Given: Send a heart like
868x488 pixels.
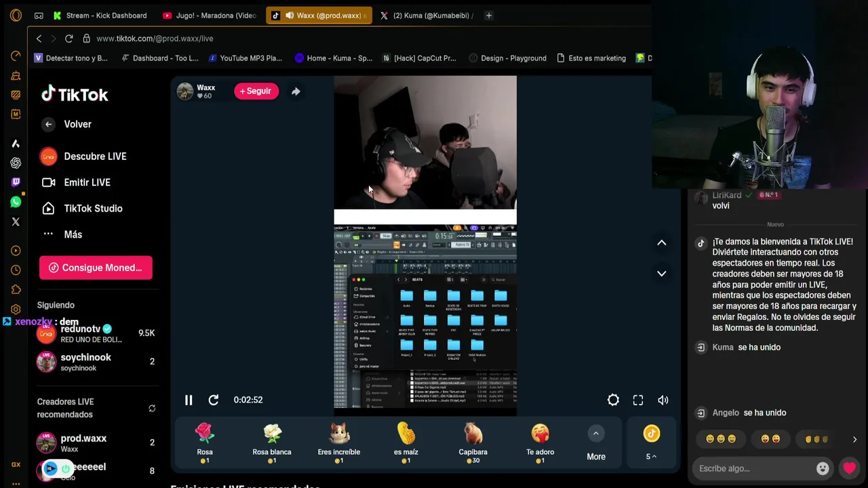Looking at the screenshot, I should coord(849,468).
